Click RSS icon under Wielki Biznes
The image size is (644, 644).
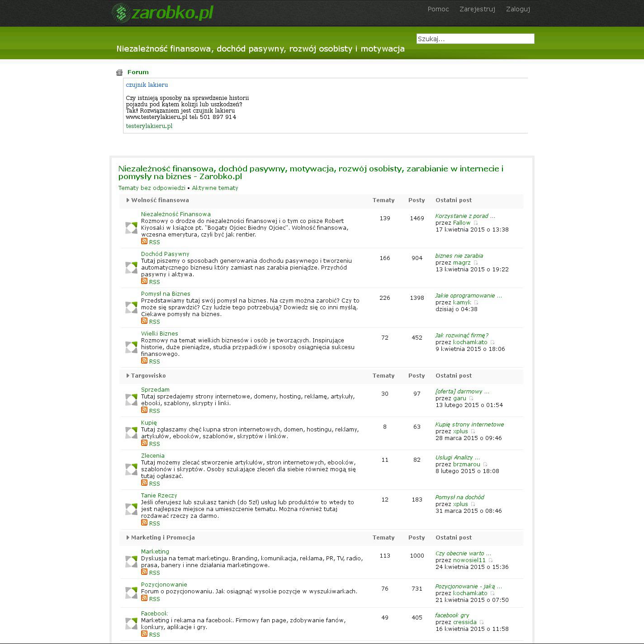coord(144,361)
